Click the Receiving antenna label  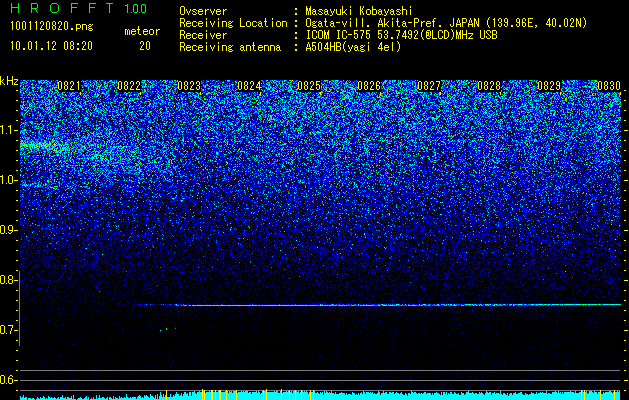tap(230, 47)
